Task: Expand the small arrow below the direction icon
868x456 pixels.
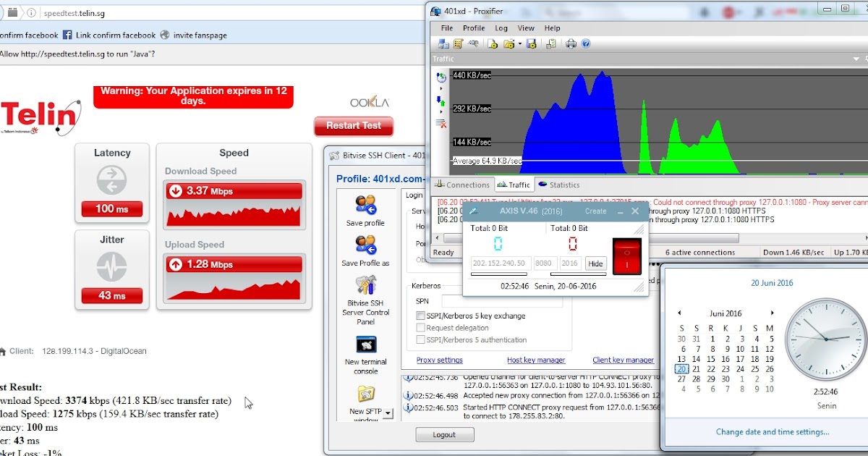Action: (441, 112)
